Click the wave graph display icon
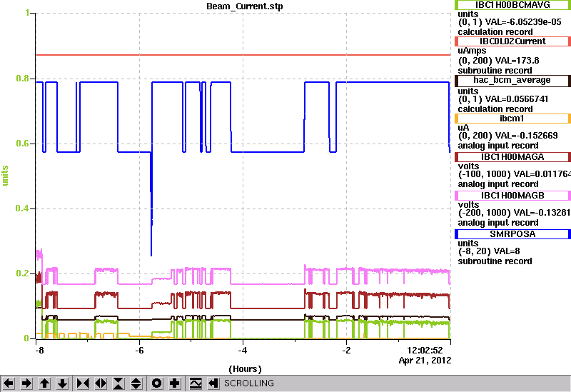571x392 pixels. tap(196, 383)
